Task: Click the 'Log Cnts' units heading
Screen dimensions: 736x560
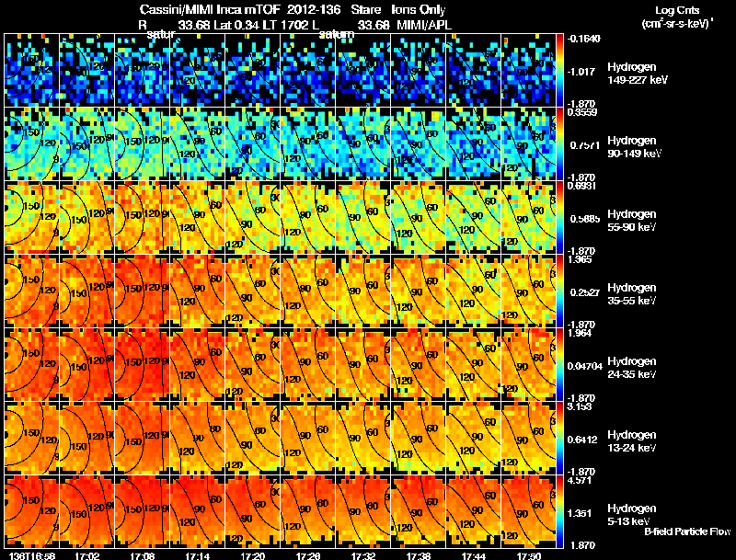Action: point(677,10)
